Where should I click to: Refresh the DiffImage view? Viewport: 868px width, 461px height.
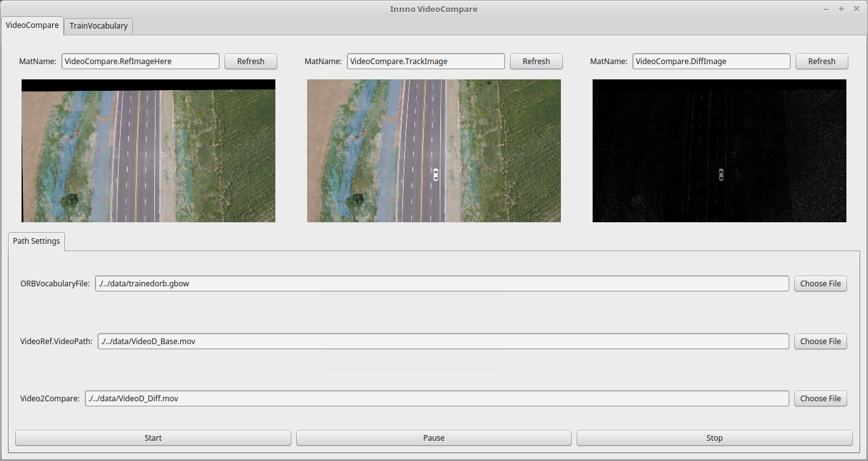pos(822,62)
